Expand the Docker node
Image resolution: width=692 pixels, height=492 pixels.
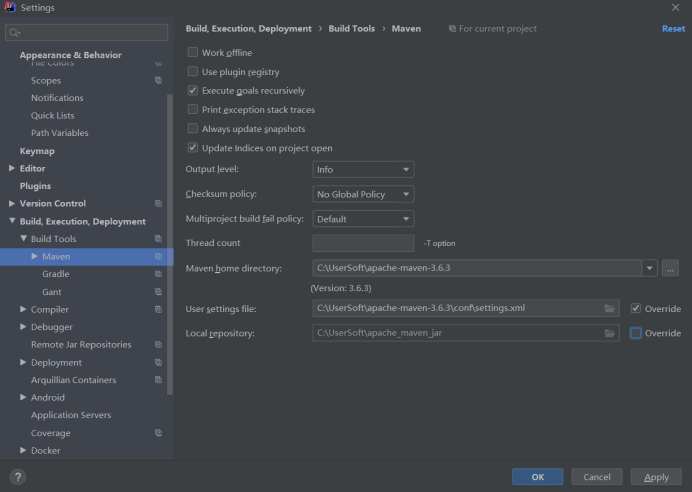point(23,450)
